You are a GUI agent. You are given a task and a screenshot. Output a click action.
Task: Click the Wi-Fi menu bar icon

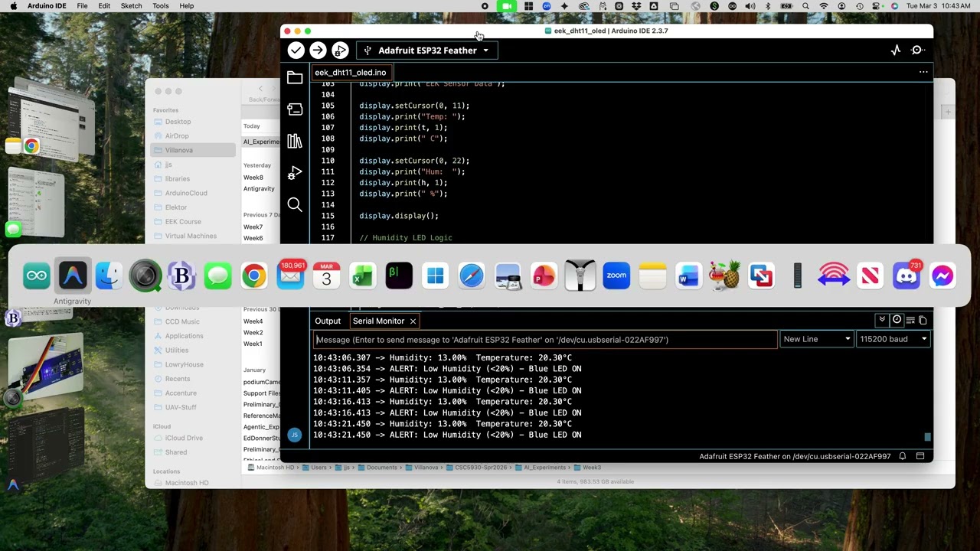(824, 6)
